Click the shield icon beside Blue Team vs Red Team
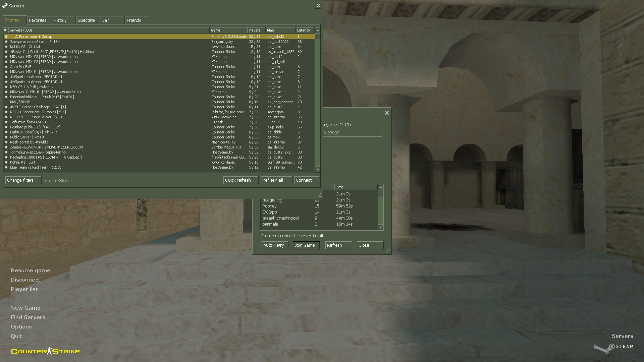The width and height of the screenshot is (644, 362). point(6,167)
